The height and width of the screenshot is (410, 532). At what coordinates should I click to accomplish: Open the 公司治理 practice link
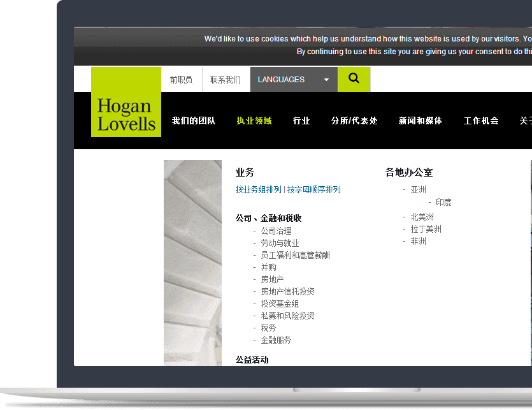pos(276,231)
